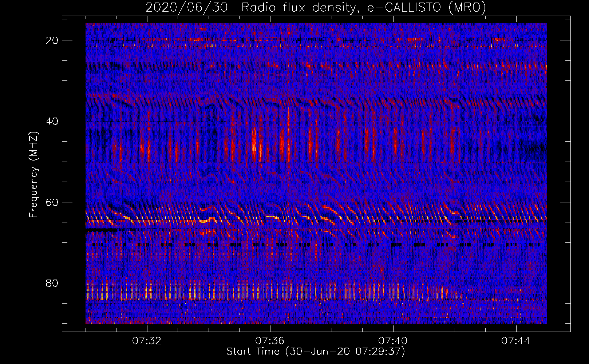Click the 'Start Time (30-Jun-20 07:29:37)' label
Image resolution: width=589 pixels, height=364 pixels.
(x=316, y=352)
